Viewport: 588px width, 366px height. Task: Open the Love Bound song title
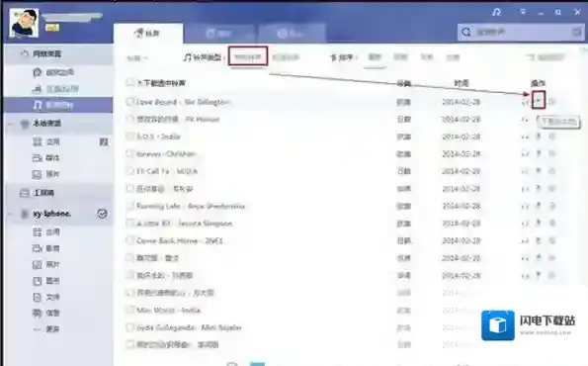click(184, 102)
